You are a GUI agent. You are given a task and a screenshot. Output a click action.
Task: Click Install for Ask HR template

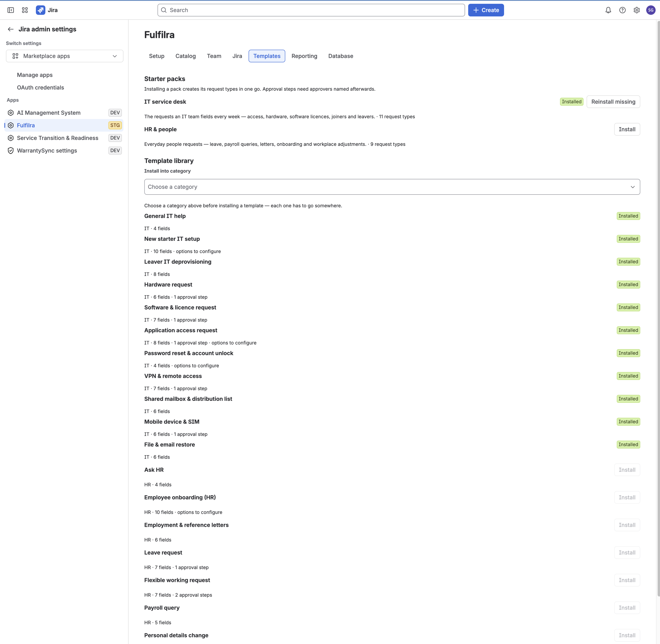(627, 470)
